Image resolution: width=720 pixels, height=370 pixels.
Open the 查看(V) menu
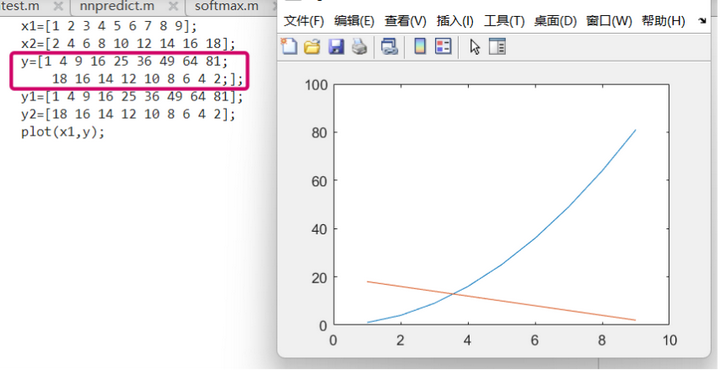(x=405, y=21)
